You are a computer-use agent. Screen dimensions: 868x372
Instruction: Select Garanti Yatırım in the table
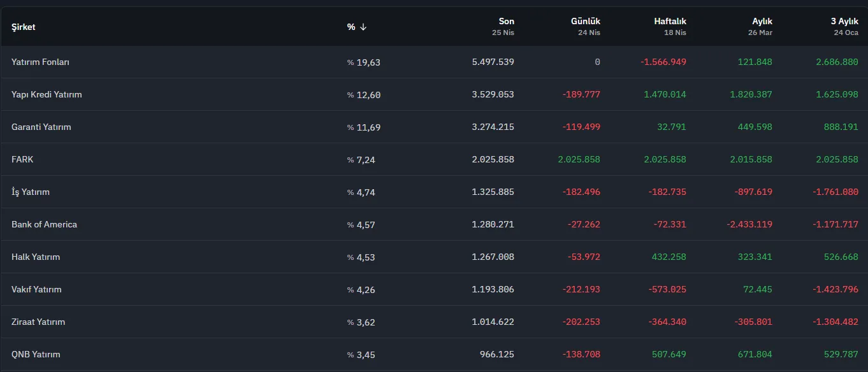[x=41, y=127]
